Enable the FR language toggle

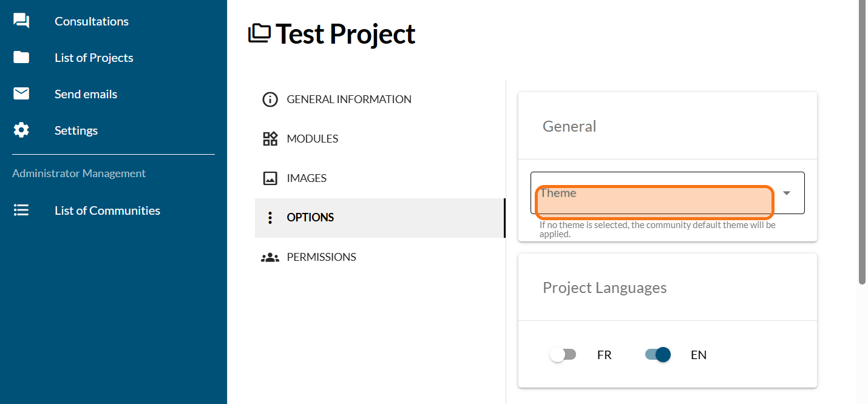click(563, 355)
